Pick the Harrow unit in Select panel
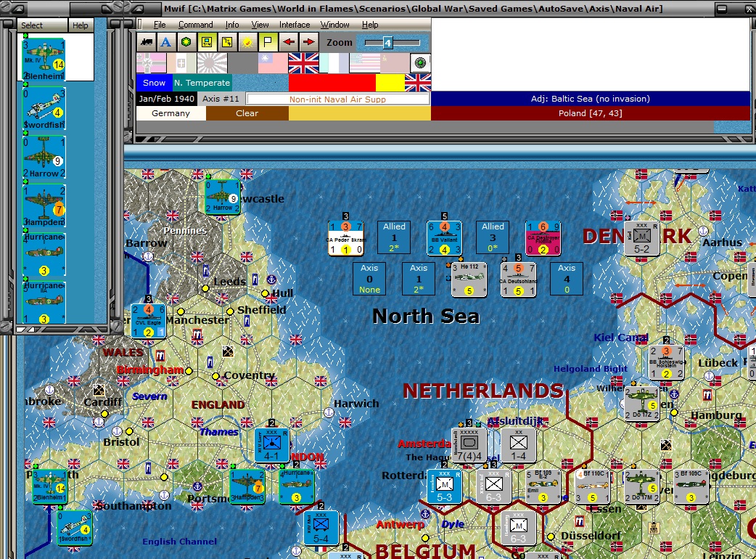The width and height of the screenshot is (756, 559). (x=44, y=158)
